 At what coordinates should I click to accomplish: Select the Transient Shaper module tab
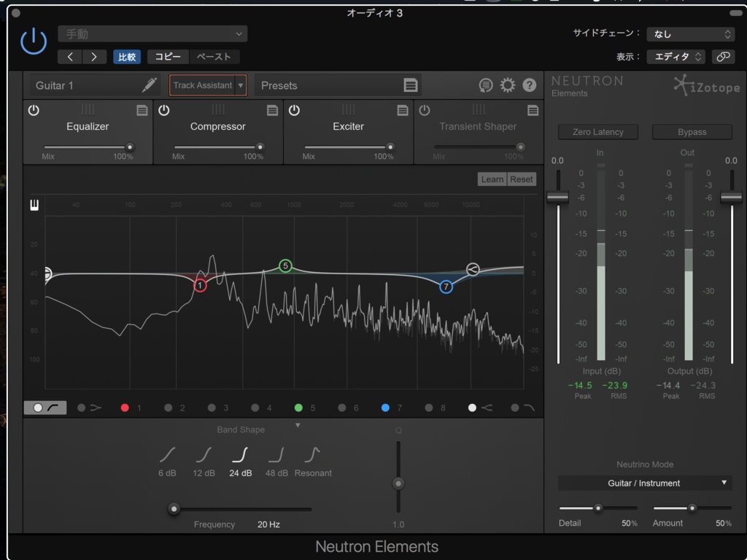point(478,126)
